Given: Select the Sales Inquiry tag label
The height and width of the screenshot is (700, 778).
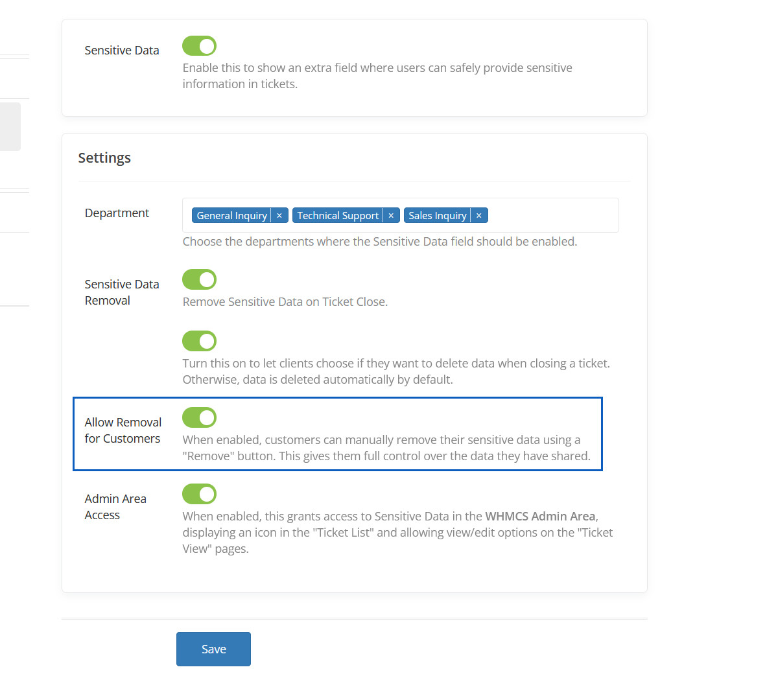Looking at the screenshot, I should (437, 216).
